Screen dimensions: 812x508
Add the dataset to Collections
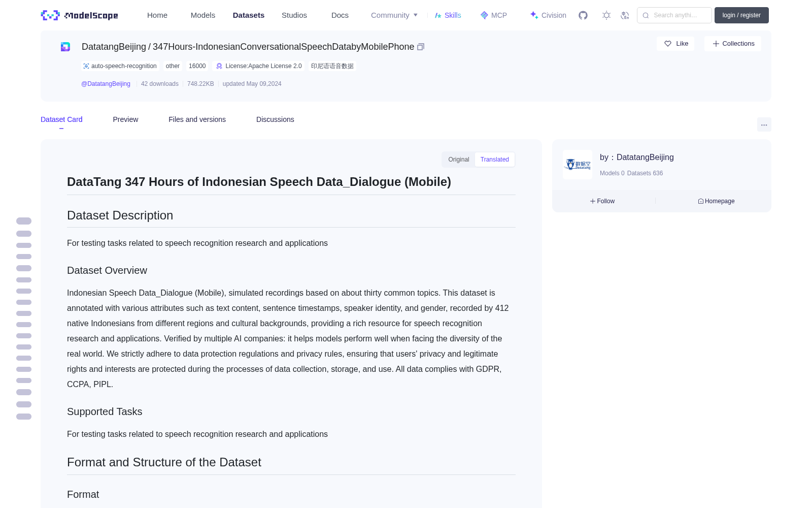733,44
